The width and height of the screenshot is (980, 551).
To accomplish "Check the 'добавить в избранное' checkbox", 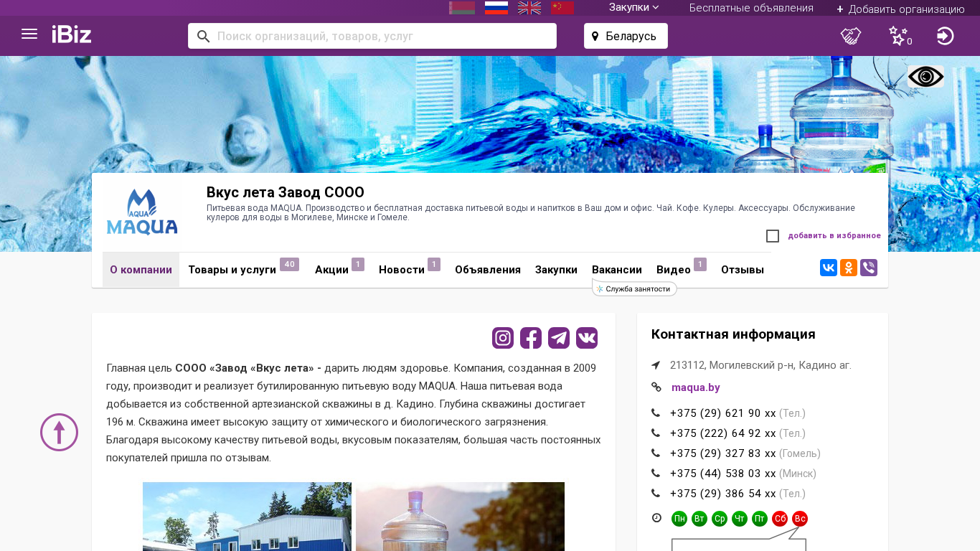I will click(x=773, y=236).
